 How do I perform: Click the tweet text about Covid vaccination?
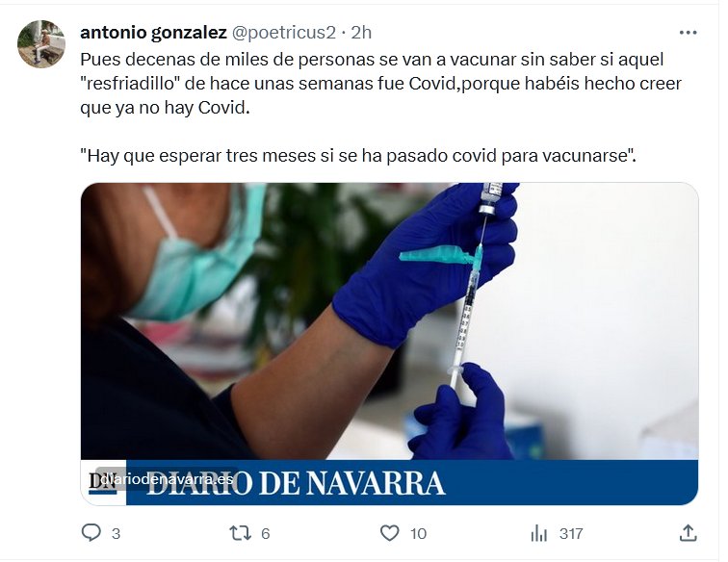(x=380, y=84)
